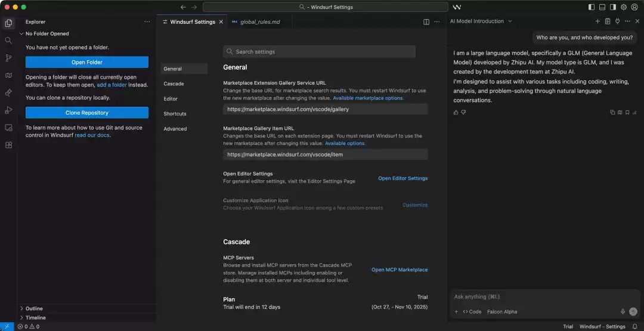Toggle the secondary side bar layout icon

613,7
